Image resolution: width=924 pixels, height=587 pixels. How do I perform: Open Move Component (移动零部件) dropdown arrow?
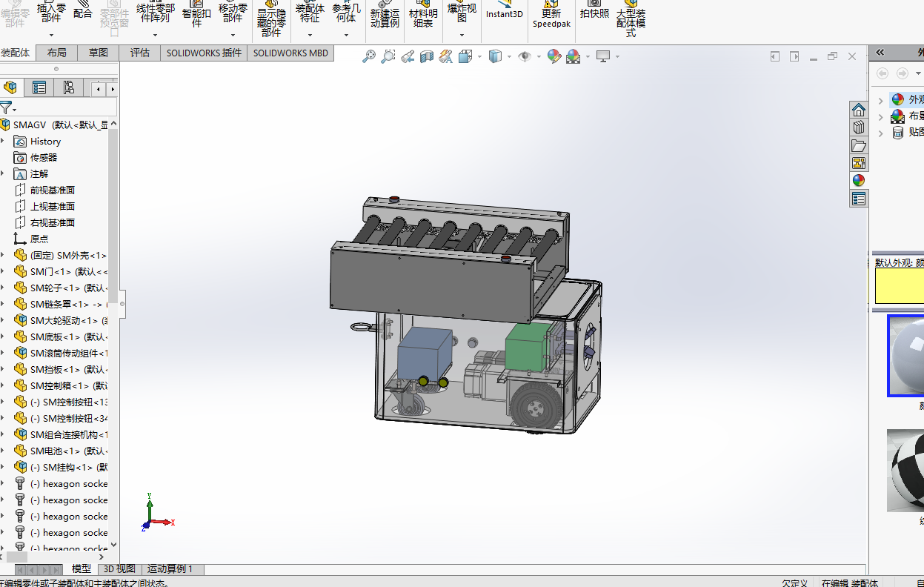[233, 35]
